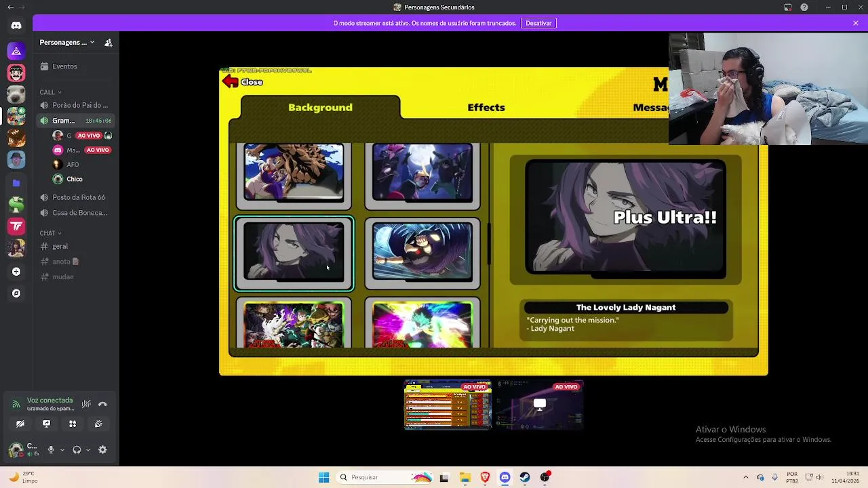This screenshot has width=868, height=488.
Task: Open the dark live stream preview thumbnail
Action: pyautogui.click(x=539, y=405)
